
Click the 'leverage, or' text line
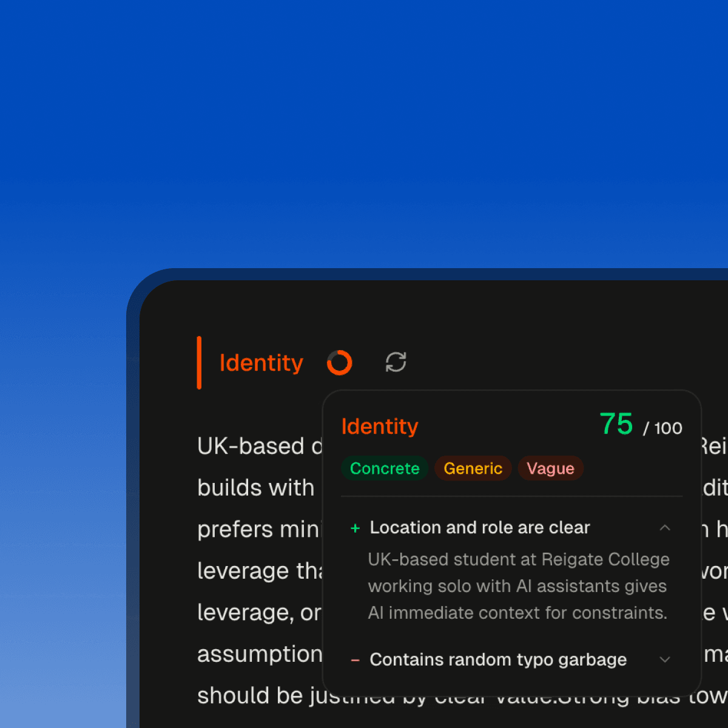click(x=259, y=613)
